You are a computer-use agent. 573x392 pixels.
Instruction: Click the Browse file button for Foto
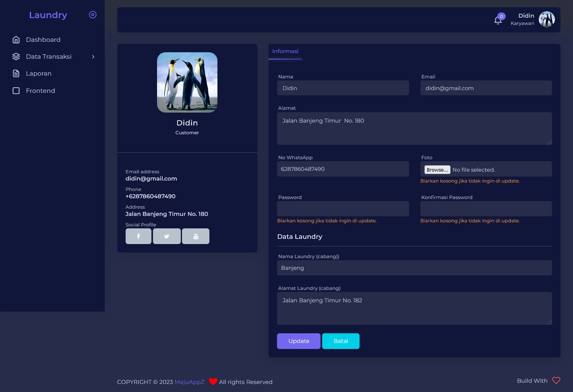tap(437, 170)
